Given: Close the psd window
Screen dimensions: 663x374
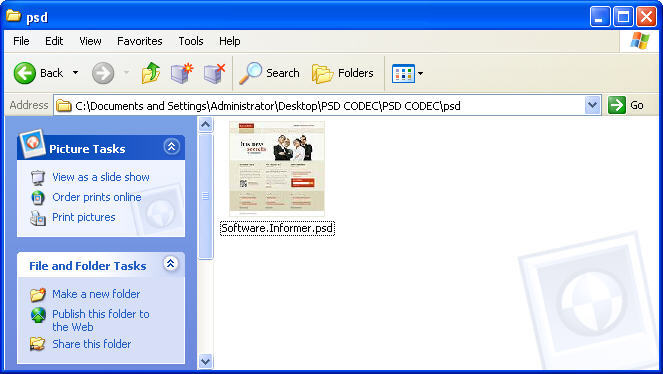Looking at the screenshot, I should pos(647,17).
